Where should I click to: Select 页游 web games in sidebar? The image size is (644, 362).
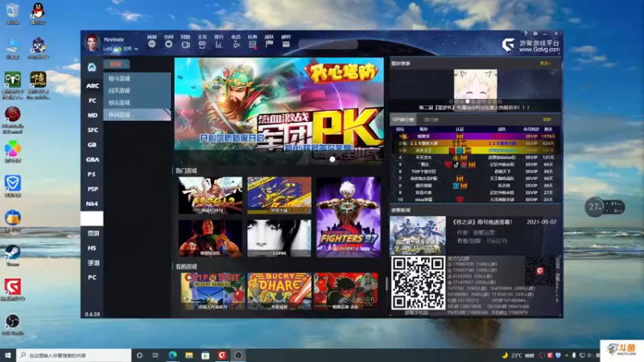93,233
